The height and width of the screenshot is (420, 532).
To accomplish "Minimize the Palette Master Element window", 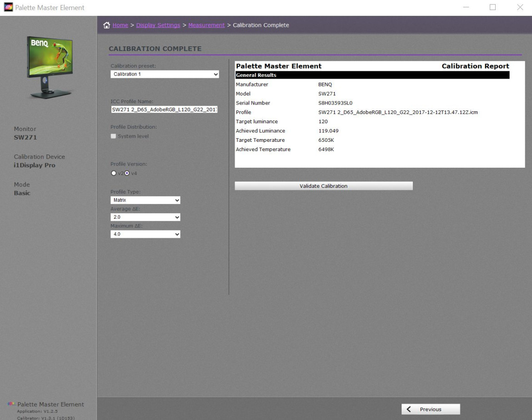I will pyautogui.click(x=466, y=7).
